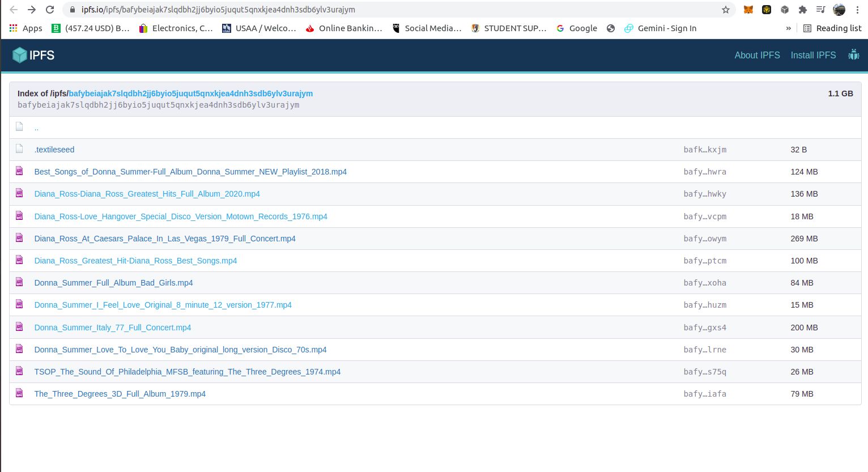Open Donna_Summer_I_Feel_Love 1977 link
868x472 pixels.
tap(163, 305)
